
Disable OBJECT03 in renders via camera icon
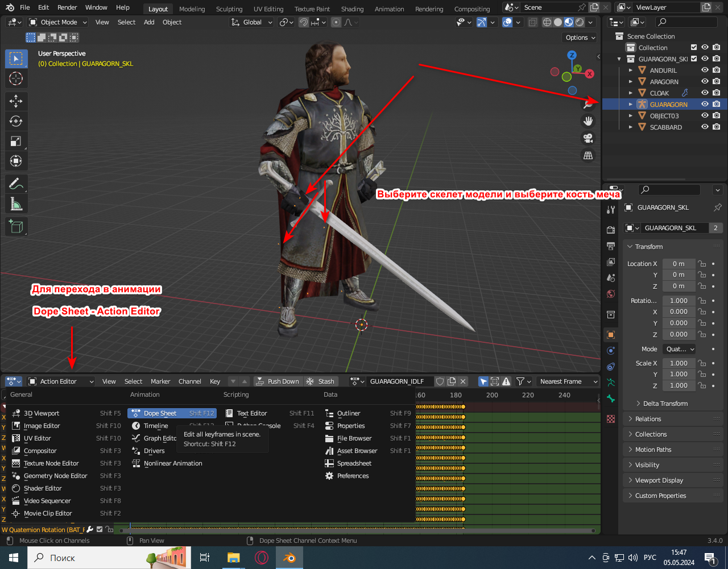pyautogui.click(x=717, y=116)
